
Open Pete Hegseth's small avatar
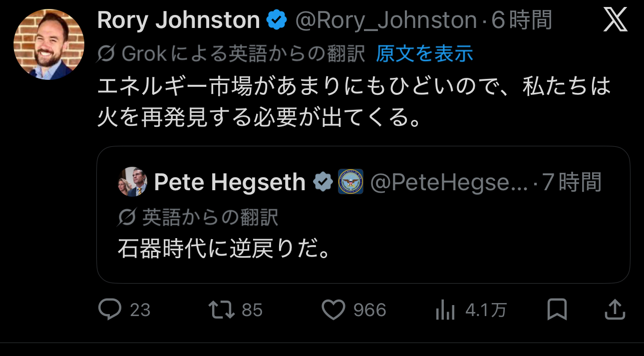132,182
